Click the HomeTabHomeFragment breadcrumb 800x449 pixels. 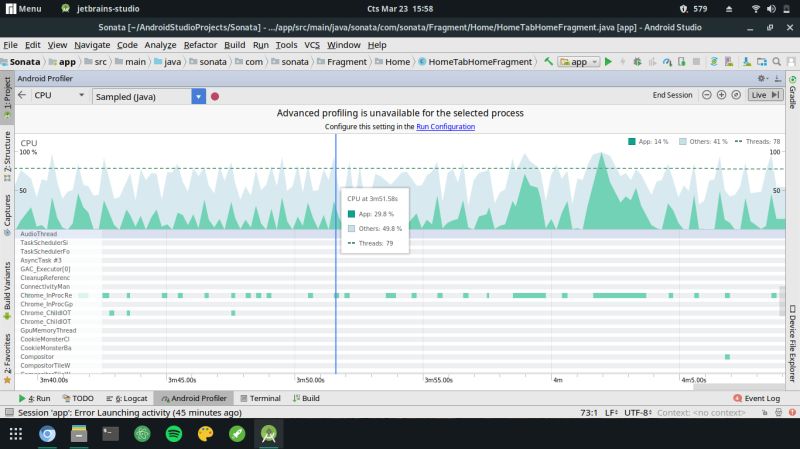(476, 62)
